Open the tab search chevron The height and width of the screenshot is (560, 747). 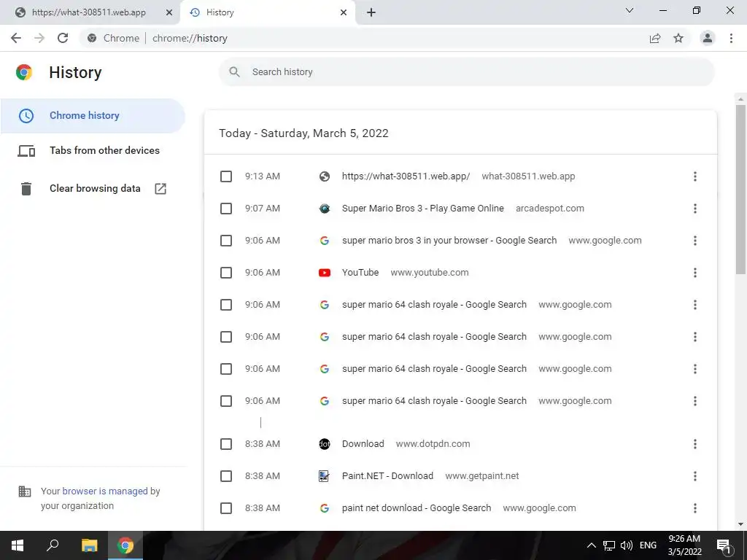(x=630, y=10)
